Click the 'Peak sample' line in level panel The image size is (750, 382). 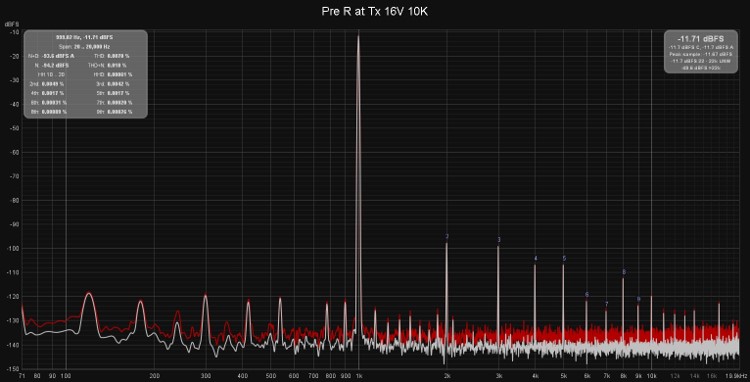coord(700,54)
